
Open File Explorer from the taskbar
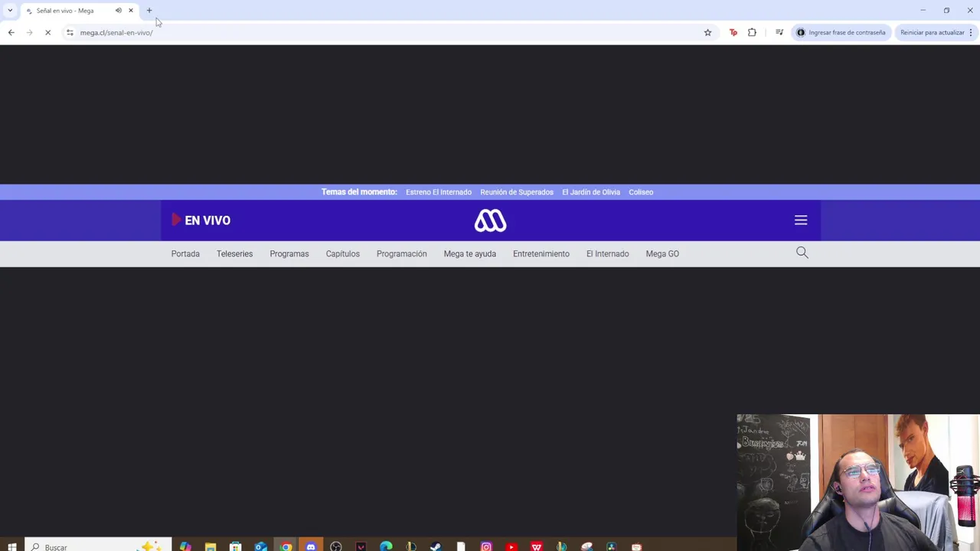(210, 546)
